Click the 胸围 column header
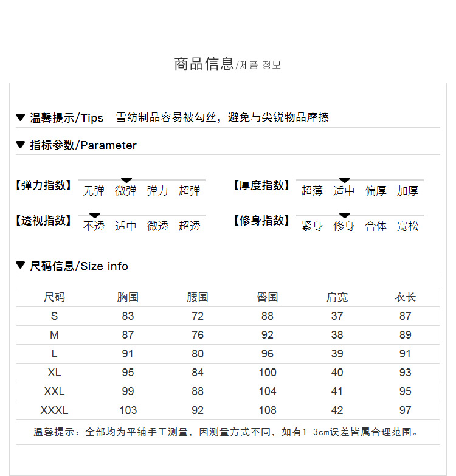The width and height of the screenshot is (456, 476). point(128,297)
